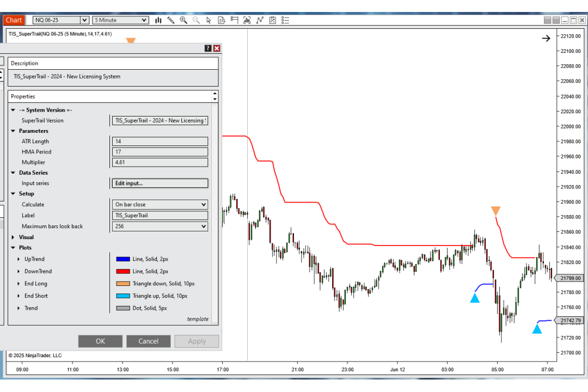Viewport: 588px width, 392px height.
Task: Click the orange End Long color swatch
Action: click(x=123, y=284)
